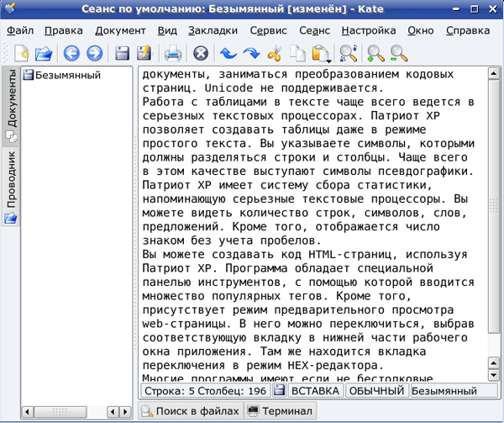Image resolution: width=504 pixels, height=423 pixels.
Task: Open the Сервис menu
Action: (x=269, y=30)
